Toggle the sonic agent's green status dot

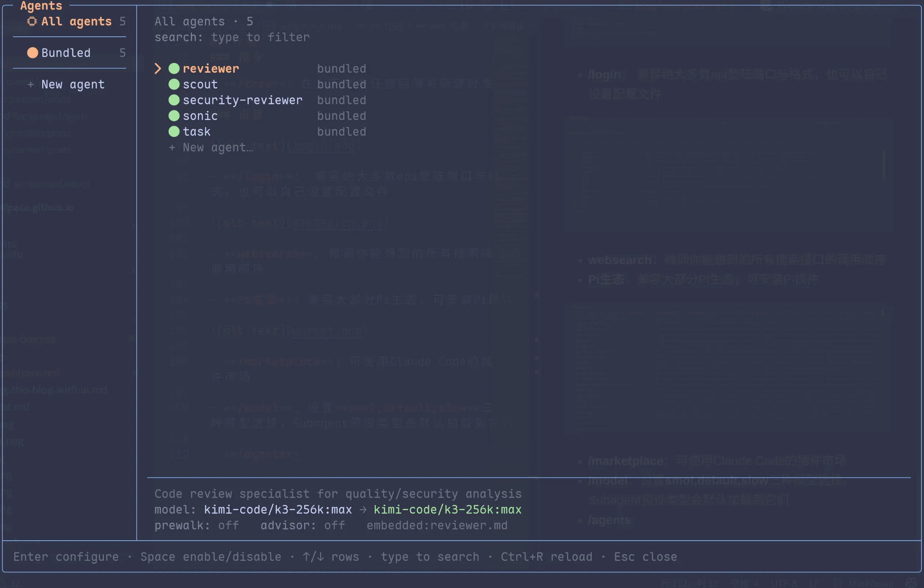click(x=174, y=116)
